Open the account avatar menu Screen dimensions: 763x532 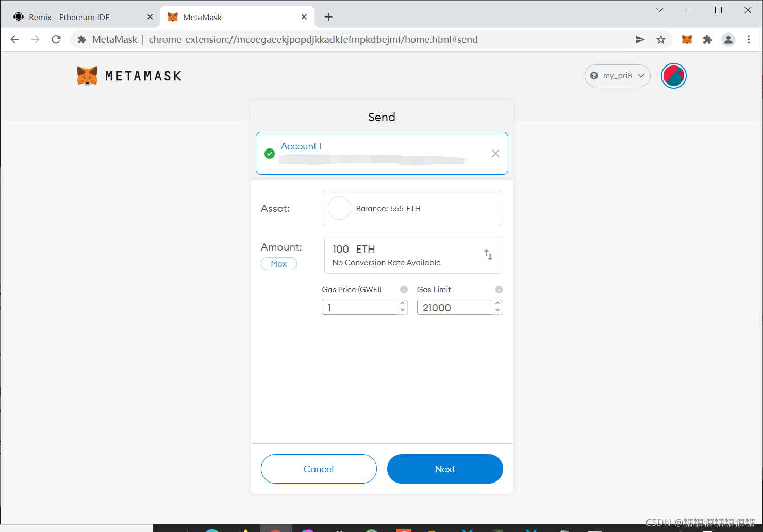673,76
